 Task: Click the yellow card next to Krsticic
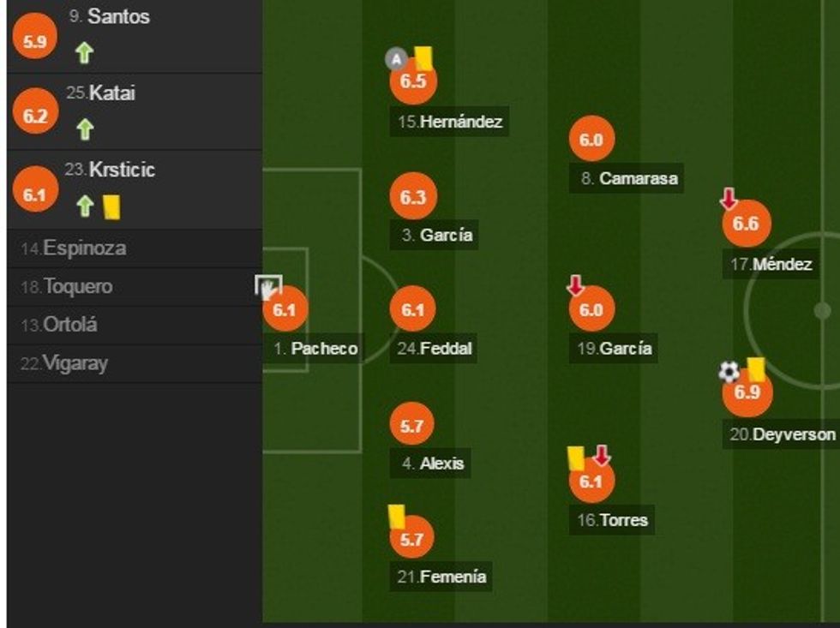click(111, 206)
